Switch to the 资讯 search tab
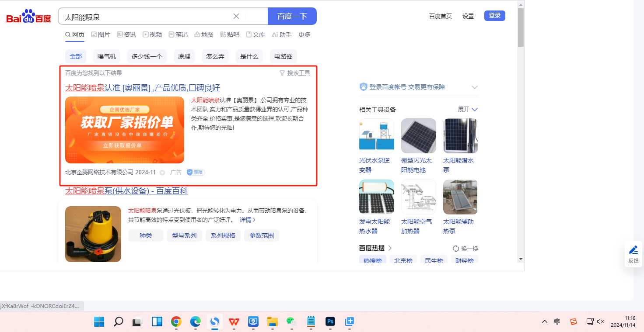644x332 pixels. pos(126,35)
